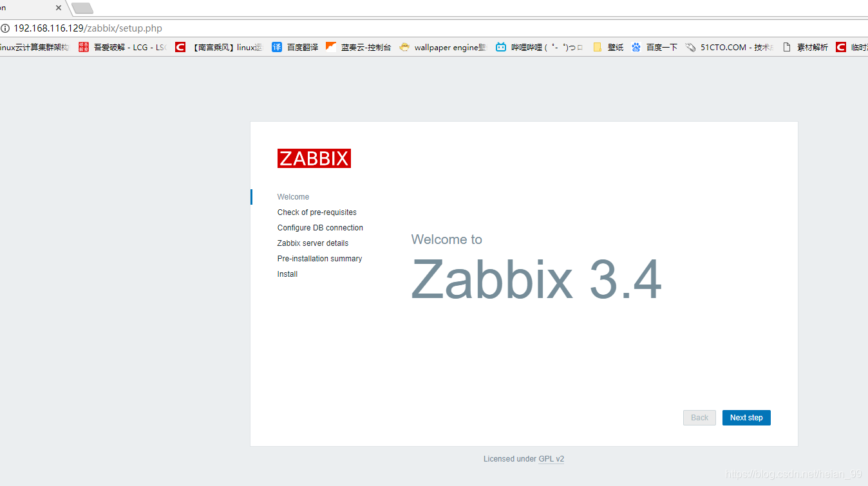Click the red ZABBIX logo
The height and width of the screenshot is (486, 868).
[x=314, y=158]
